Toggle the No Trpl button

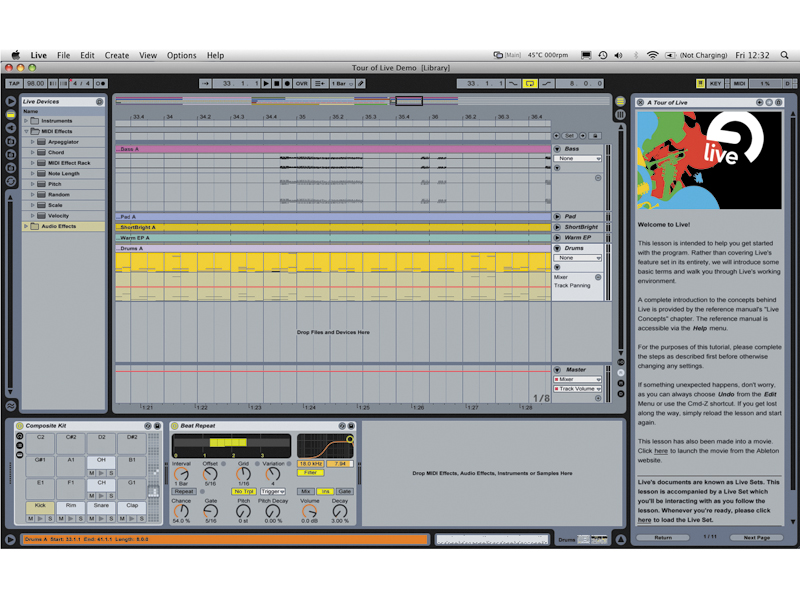pos(244,491)
